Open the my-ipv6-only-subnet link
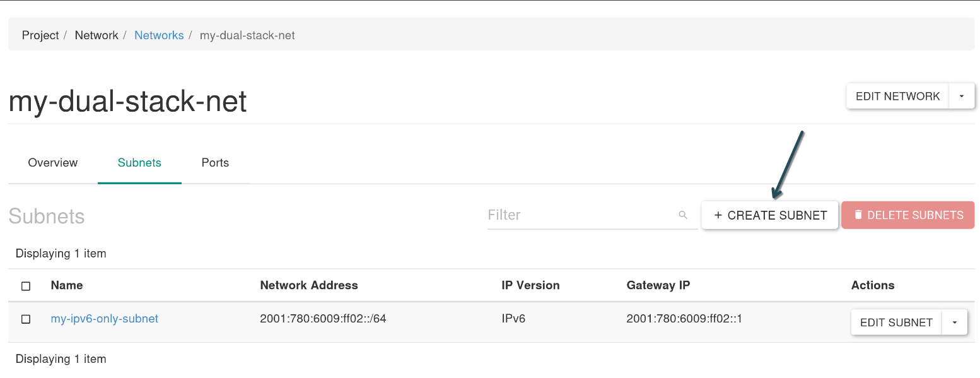 tap(105, 319)
